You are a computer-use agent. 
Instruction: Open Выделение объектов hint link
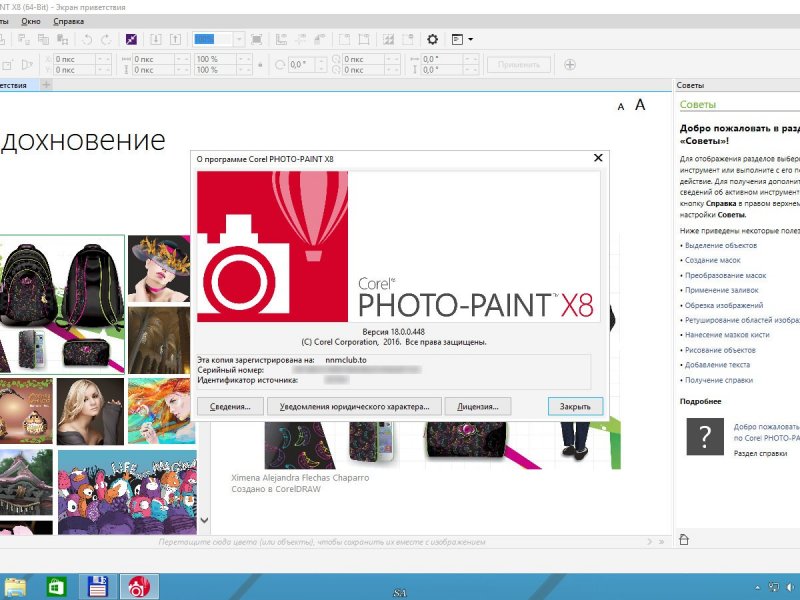tap(720, 245)
